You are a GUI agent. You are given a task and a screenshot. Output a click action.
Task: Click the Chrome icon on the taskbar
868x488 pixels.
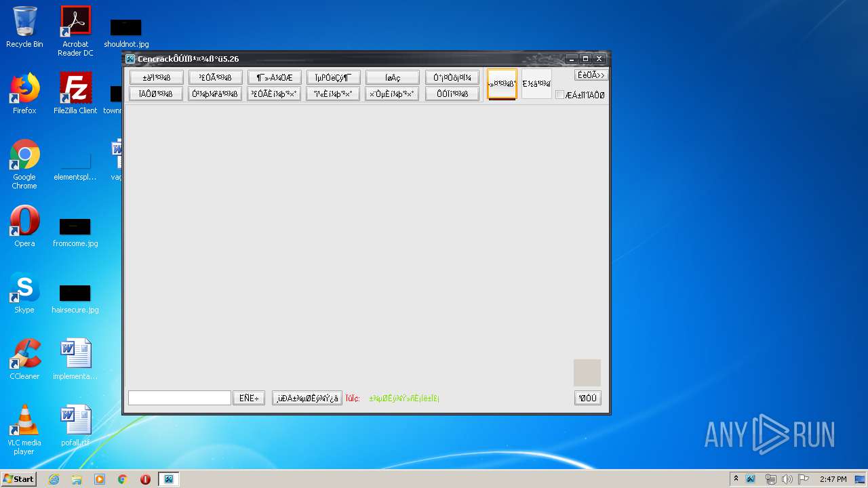(x=123, y=479)
